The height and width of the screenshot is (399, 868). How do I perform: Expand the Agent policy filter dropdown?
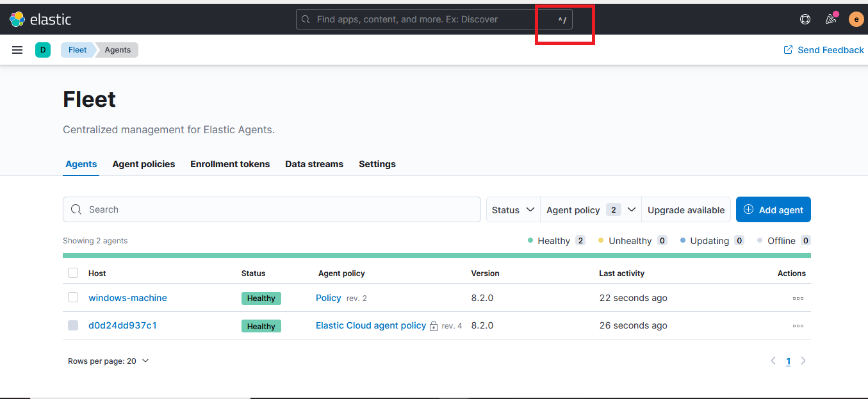pos(591,209)
